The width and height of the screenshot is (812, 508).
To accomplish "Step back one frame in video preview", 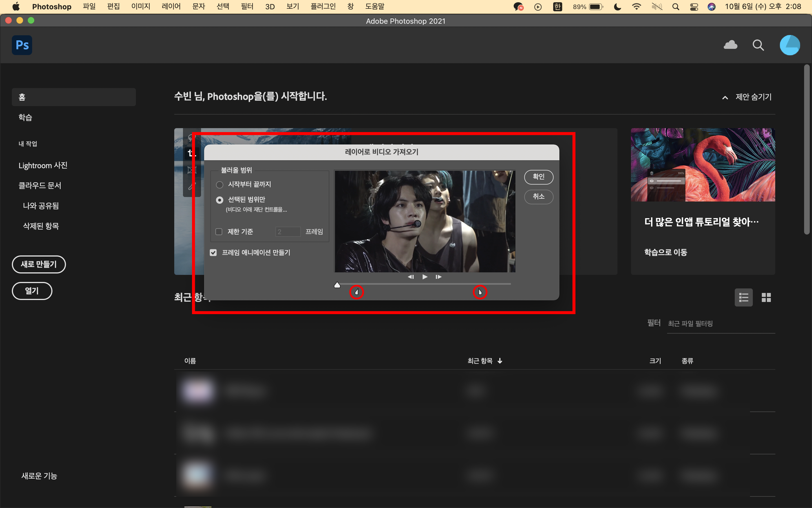I will (411, 277).
